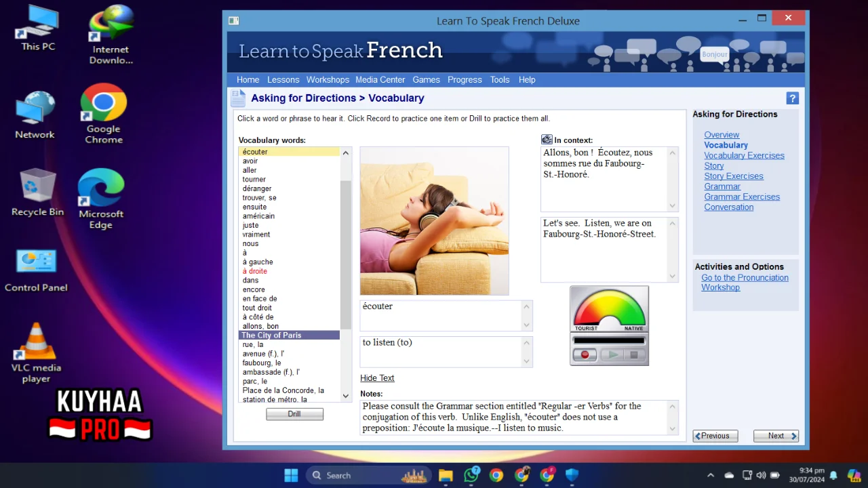868x488 pixels.
Task: Click the volume icon in system tray
Action: tap(761, 475)
